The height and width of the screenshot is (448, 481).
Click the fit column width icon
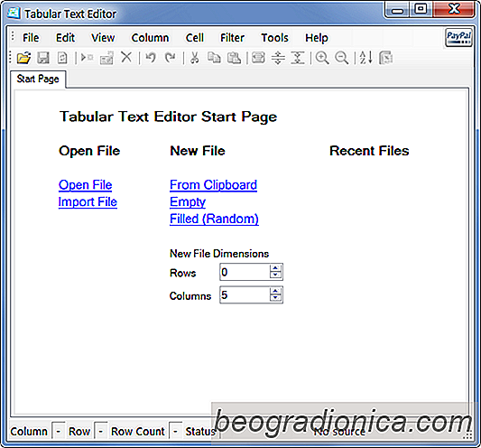pyautogui.click(x=258, y=58)
